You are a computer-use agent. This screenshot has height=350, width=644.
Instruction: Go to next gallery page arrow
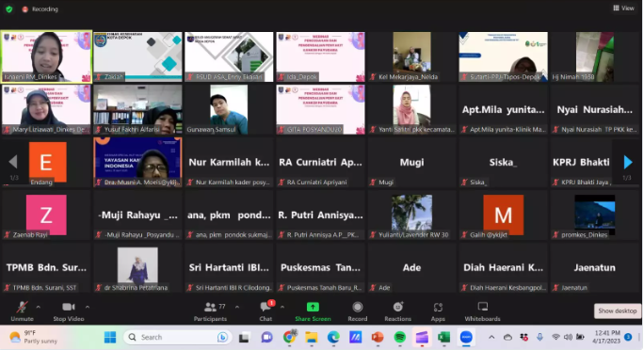(628, 163)
